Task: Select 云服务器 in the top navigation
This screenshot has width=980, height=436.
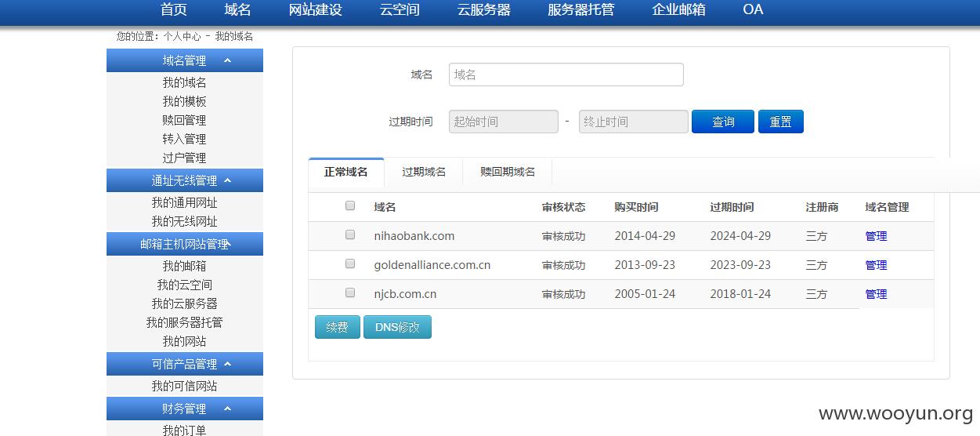Action: click(484, 9)
